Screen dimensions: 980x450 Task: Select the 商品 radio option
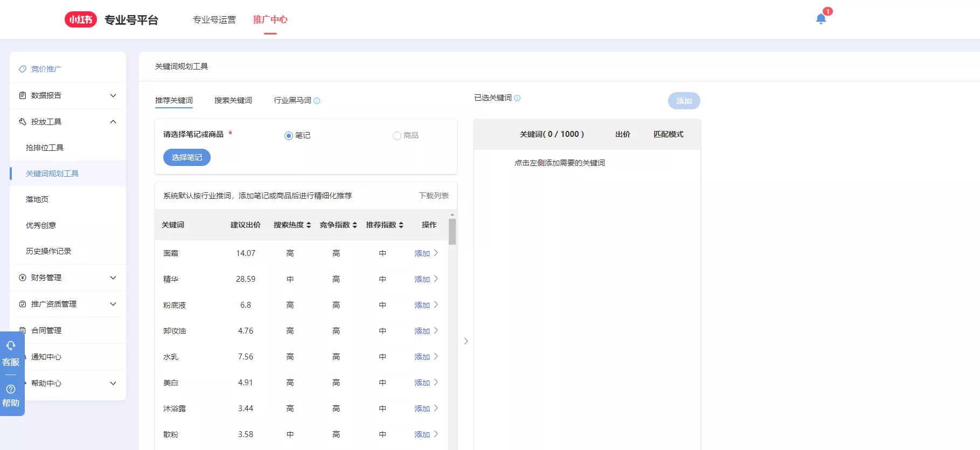397,136
